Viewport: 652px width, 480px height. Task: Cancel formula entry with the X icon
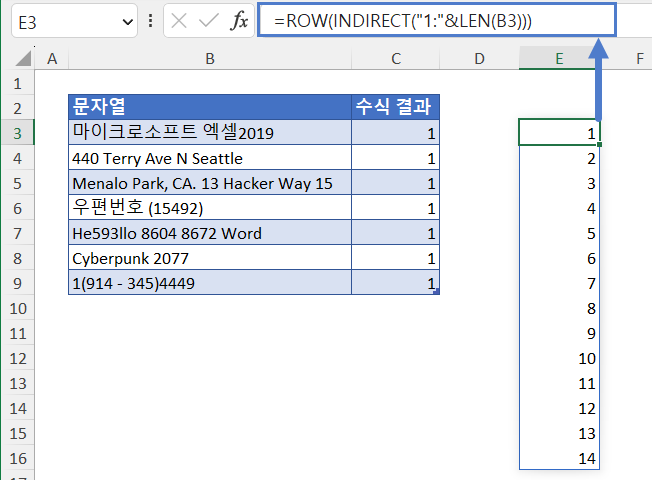pyautogui.click(x=179, y=20)
